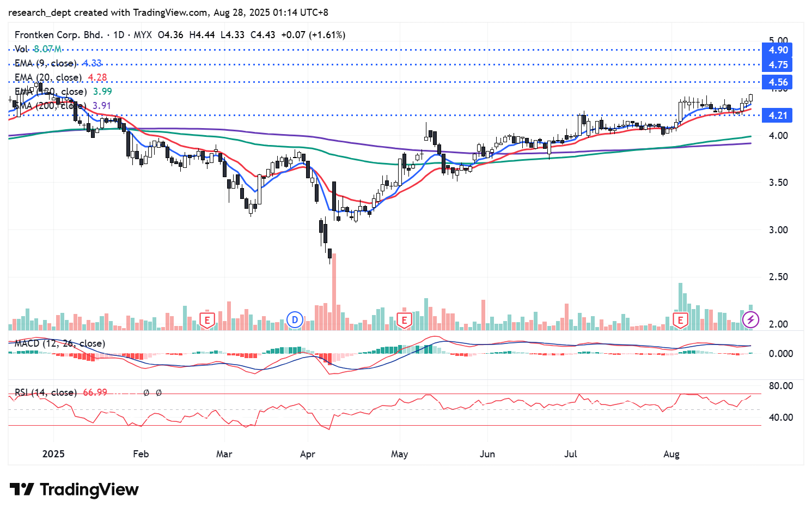This screenshot has width=812, height=514.
Task: Click the open value O4.36
Action: pyautogui.click(x=170, y=35)
